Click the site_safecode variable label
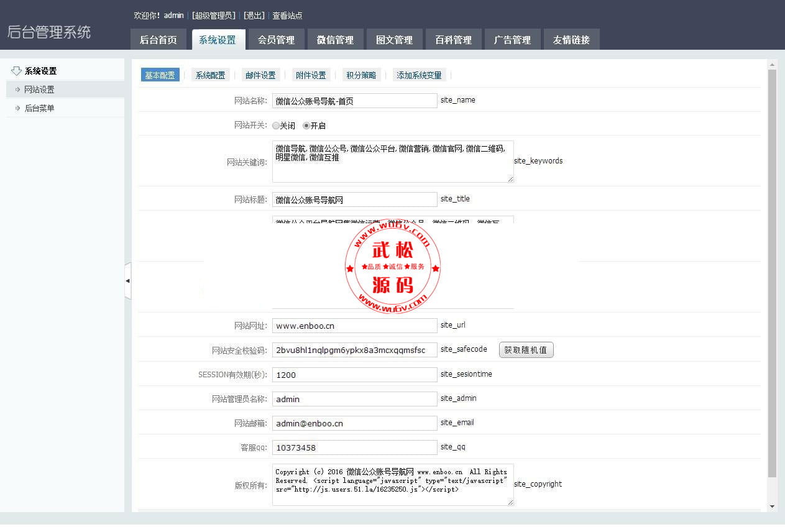 (464, 349)
